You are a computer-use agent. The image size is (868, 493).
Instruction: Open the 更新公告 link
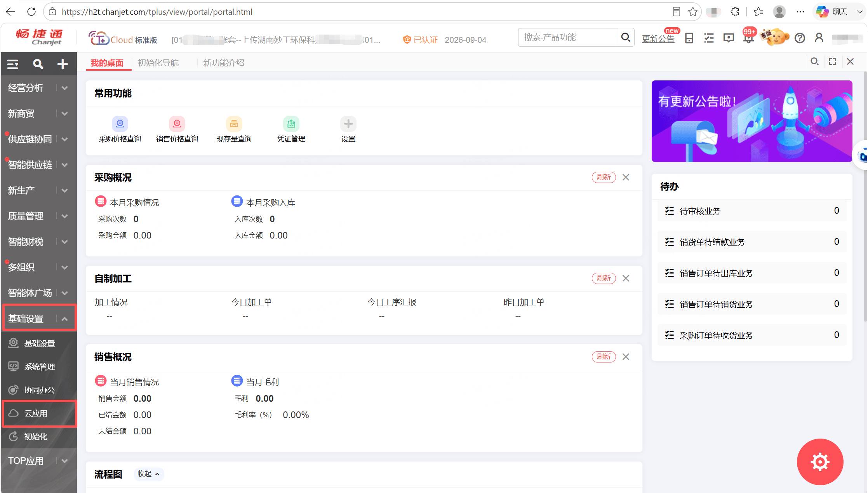pyautogui.click(x=658, y=38)
